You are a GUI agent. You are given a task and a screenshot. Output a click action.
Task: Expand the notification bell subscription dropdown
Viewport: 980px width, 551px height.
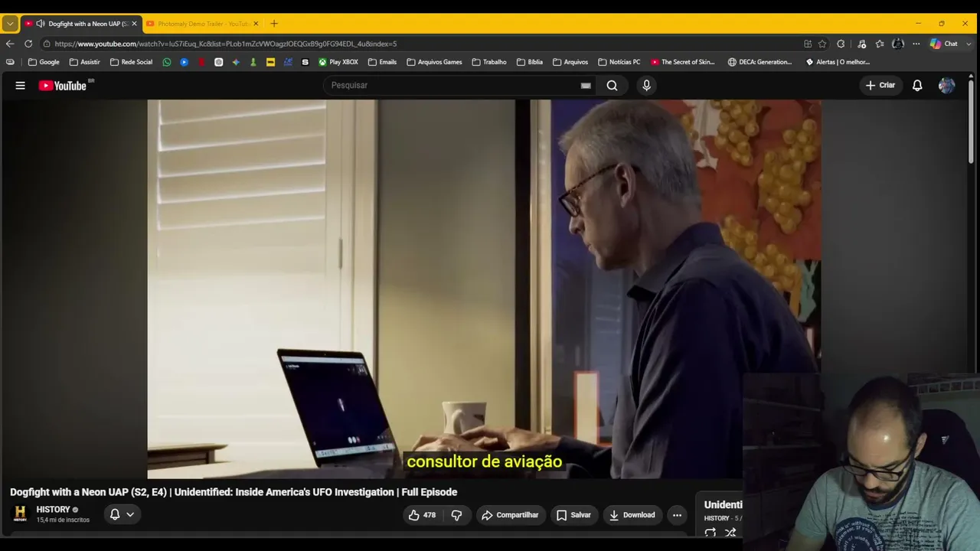pos(122,514)
